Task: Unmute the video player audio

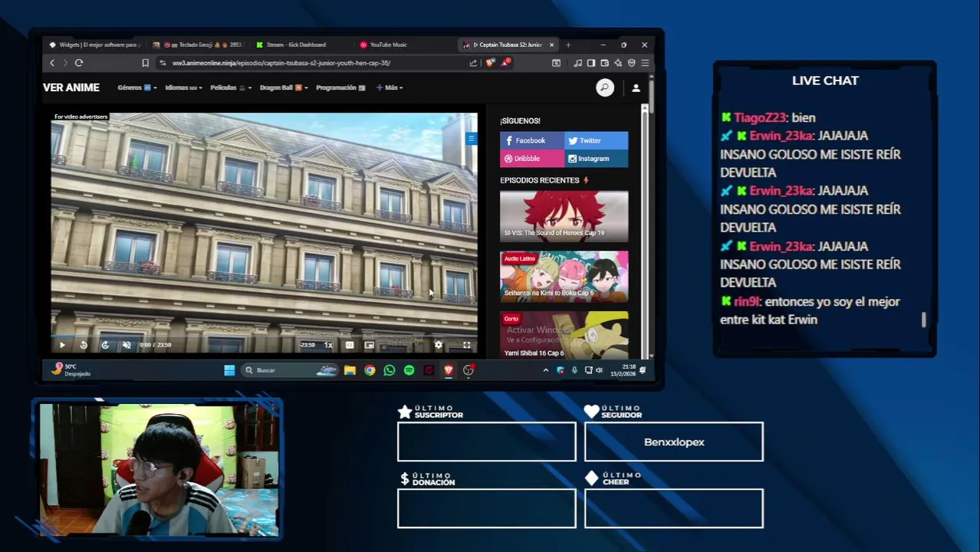Action: click(x=127, y=345)
